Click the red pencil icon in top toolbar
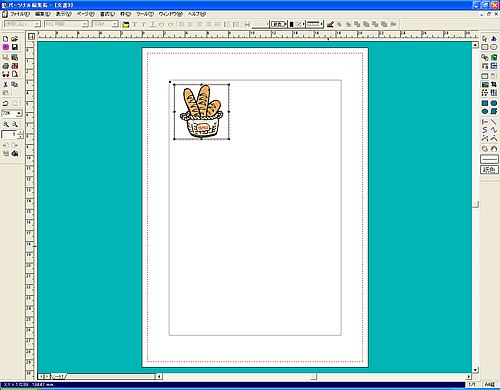The height and width of the screenshot is (390, 500). click(330, 24)
